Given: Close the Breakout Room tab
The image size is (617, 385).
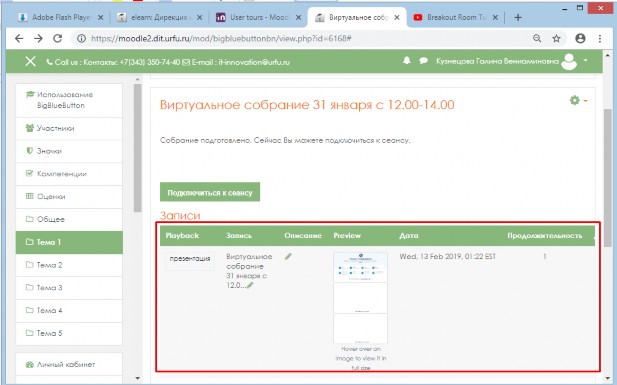Looking at the screenshot, I should click(x=495, y=17).
